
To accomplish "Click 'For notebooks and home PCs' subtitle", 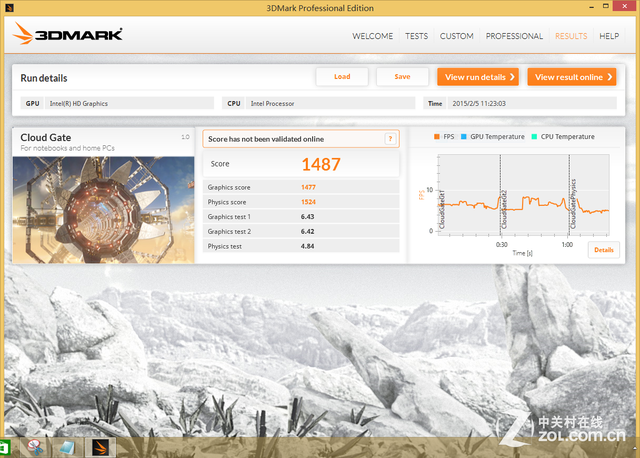I will point(68,148).
